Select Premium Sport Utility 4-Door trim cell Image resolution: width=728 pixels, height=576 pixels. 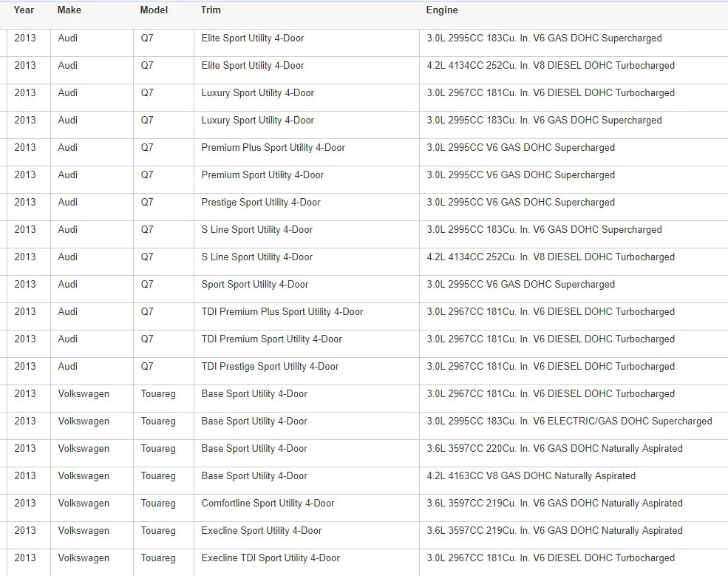tap(307, 179)
